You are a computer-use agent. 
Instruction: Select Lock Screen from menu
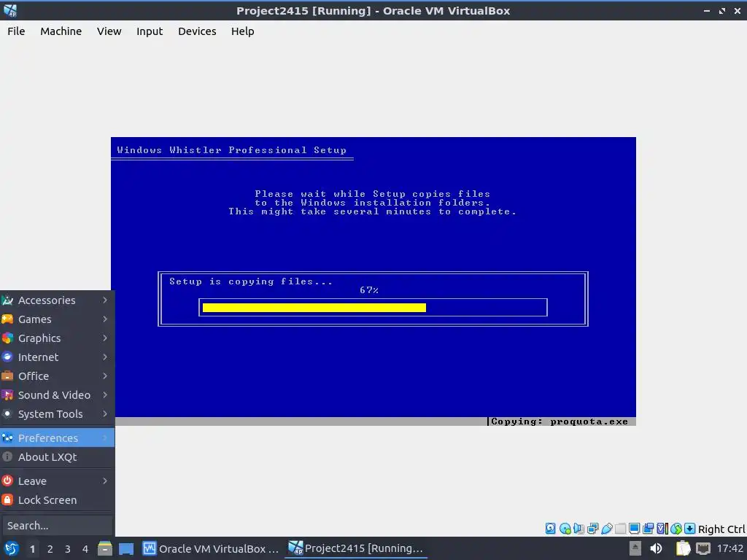point(57,500)
